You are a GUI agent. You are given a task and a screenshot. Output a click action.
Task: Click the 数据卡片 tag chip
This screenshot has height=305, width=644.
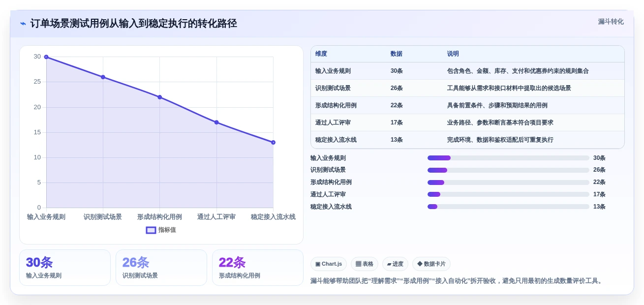(431, 264)
